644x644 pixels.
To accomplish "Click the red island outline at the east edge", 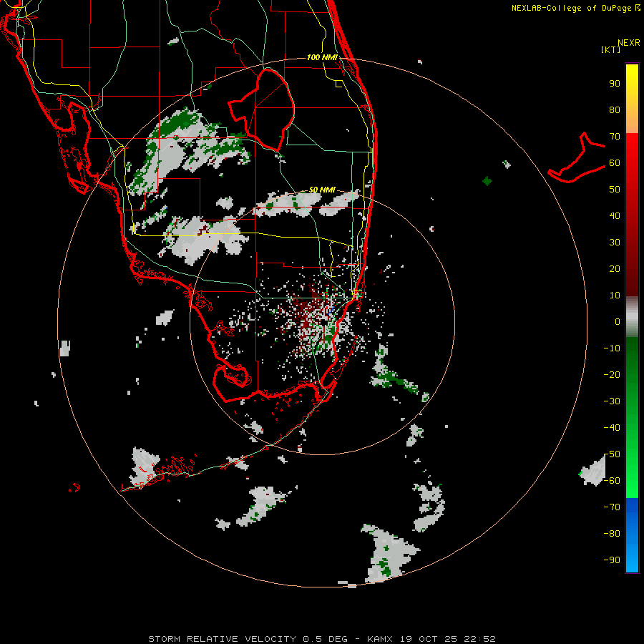I will pos(577,157).
